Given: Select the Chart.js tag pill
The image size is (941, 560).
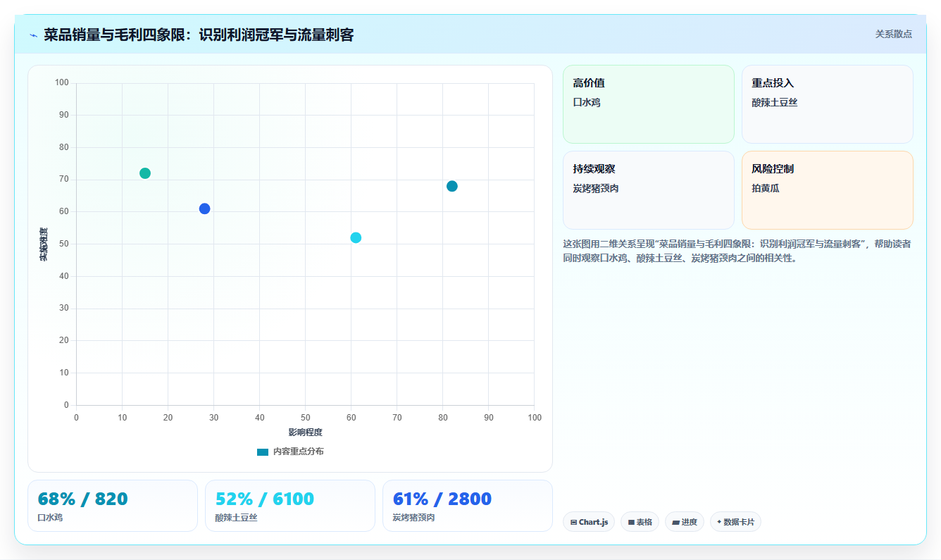Looking at the screenshot, I should (x=589, y=522).
